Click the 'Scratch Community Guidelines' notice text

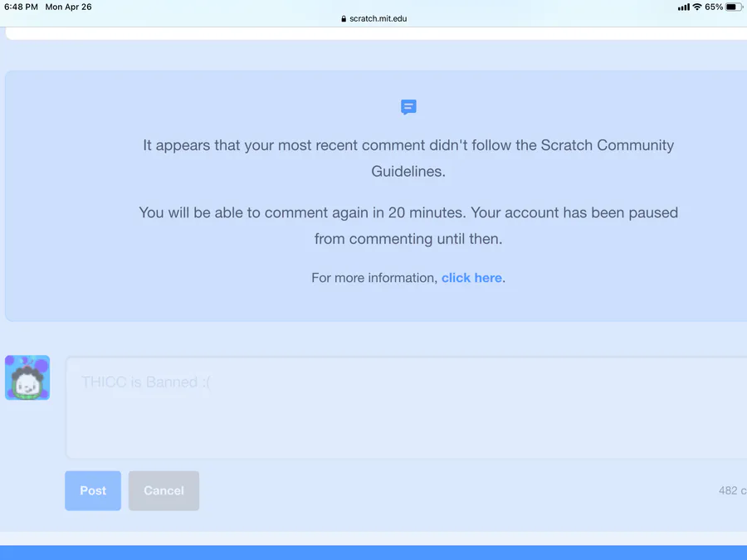point(408,158)
